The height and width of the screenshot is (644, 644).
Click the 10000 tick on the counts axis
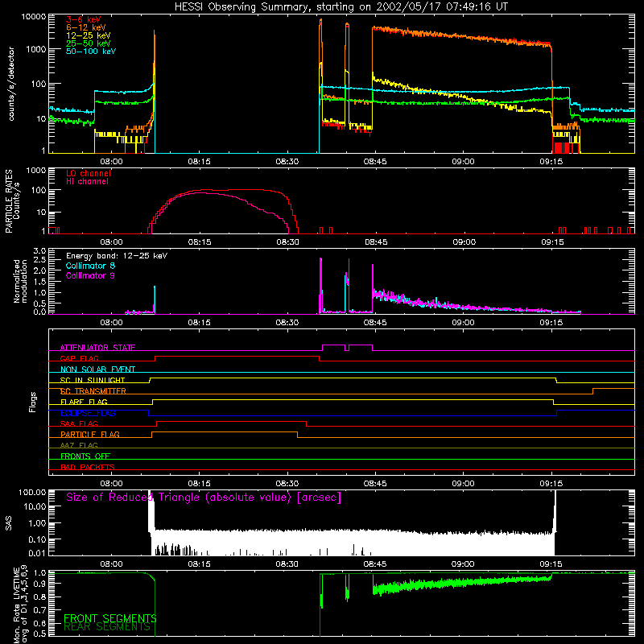[34, 16]
